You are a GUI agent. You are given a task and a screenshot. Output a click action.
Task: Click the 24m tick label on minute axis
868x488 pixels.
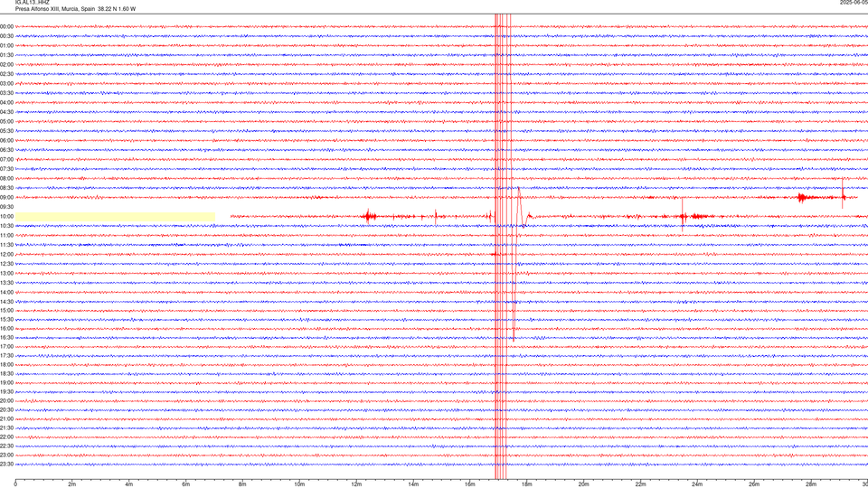point(697,484)
